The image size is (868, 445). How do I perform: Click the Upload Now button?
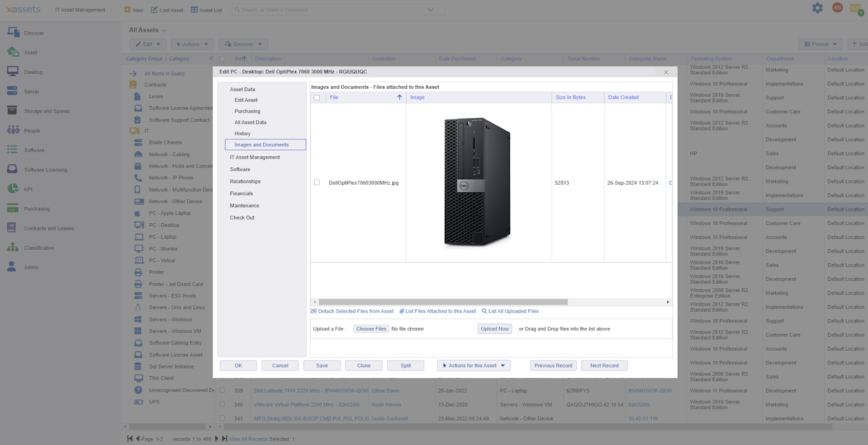pyautogui.click(x=495, y=329)
